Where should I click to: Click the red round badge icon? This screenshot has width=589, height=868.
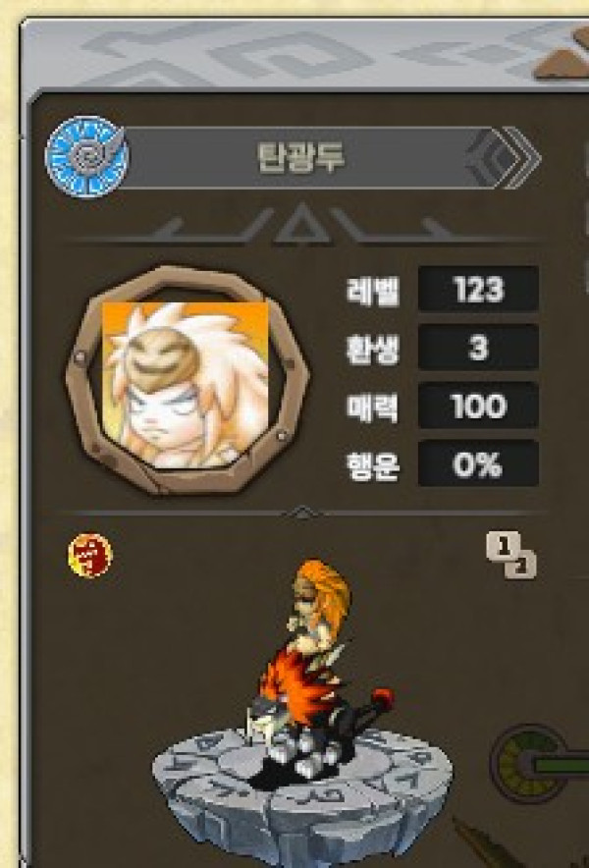pyautogui.click(x=90, y=555)
